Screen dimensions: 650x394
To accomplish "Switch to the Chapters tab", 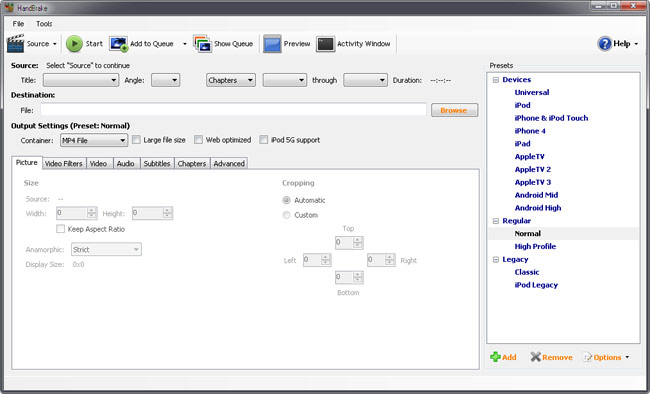I will tap(192, 163).
